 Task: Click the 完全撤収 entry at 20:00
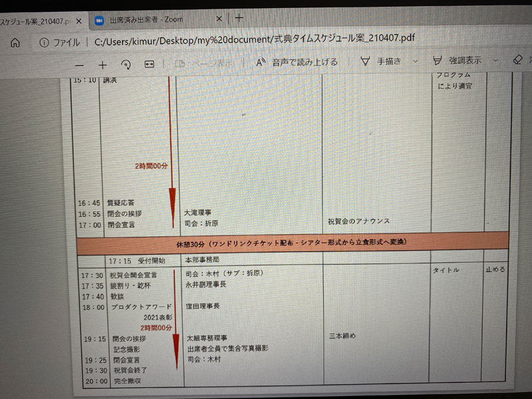[128, 381]
